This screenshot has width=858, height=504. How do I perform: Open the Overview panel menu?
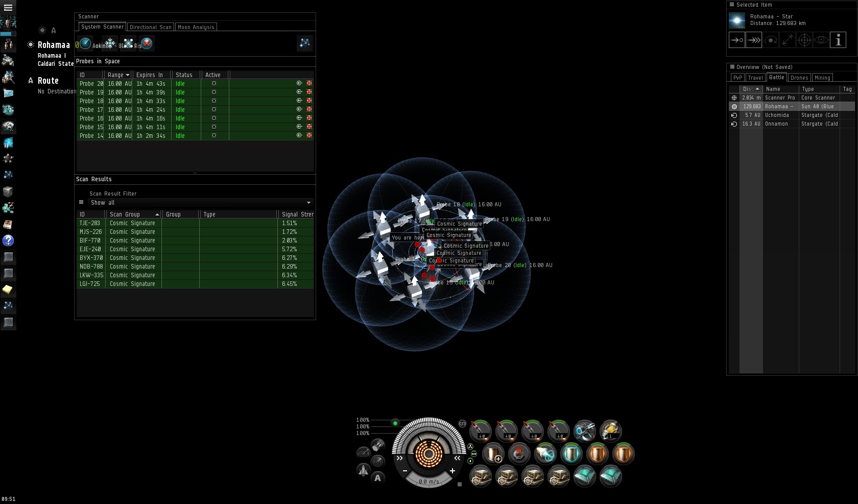(x=732, y=67)
